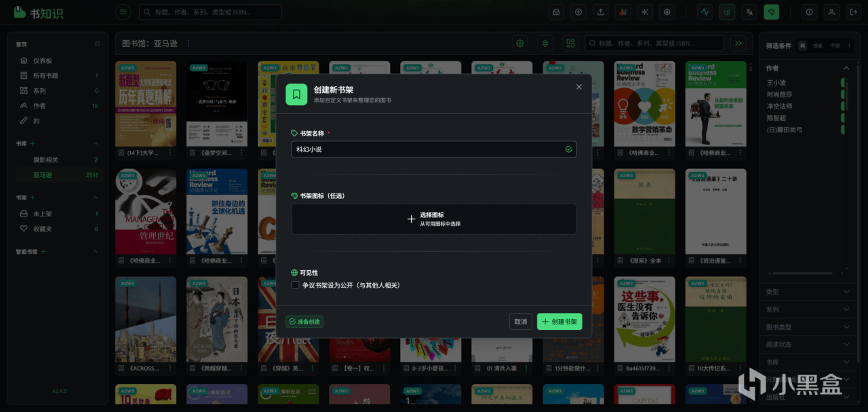Open the statistics bar chart icon

pyautogui.click(x=623, y=12)
